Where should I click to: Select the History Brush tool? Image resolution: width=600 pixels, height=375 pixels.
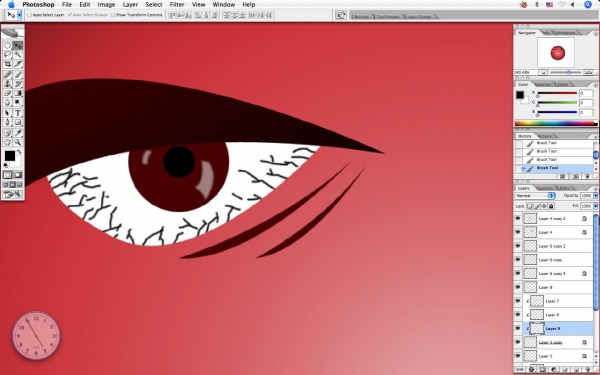18,84
